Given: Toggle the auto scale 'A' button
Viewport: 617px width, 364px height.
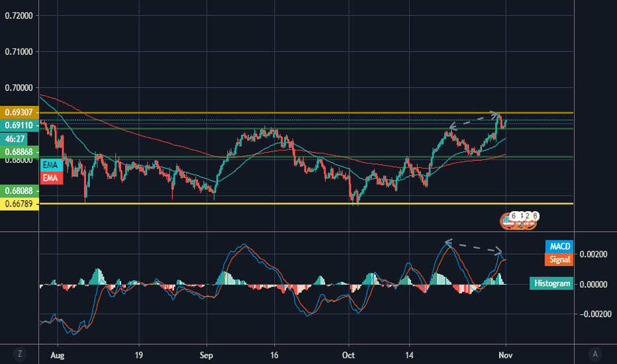Looking at the screenshot, I should point(595,354).
